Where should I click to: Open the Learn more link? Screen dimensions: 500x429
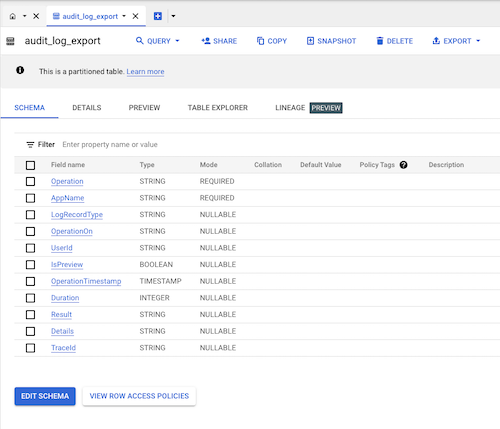[x=145, y=72]
